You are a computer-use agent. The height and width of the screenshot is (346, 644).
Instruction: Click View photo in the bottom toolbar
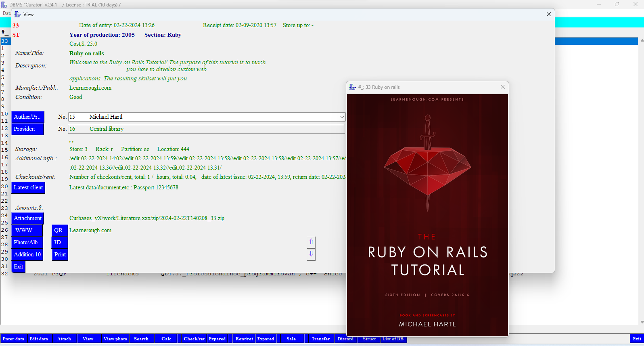click(115, 339)
